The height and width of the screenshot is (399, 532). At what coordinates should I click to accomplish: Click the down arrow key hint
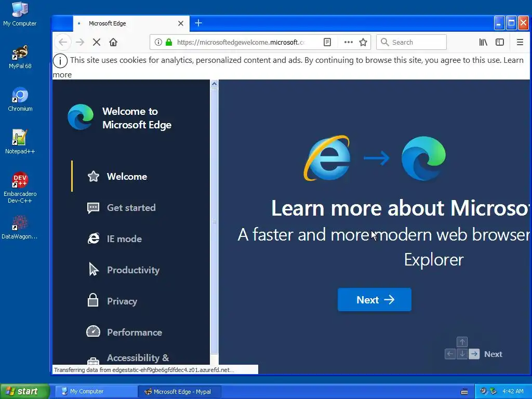pos(462,354)
